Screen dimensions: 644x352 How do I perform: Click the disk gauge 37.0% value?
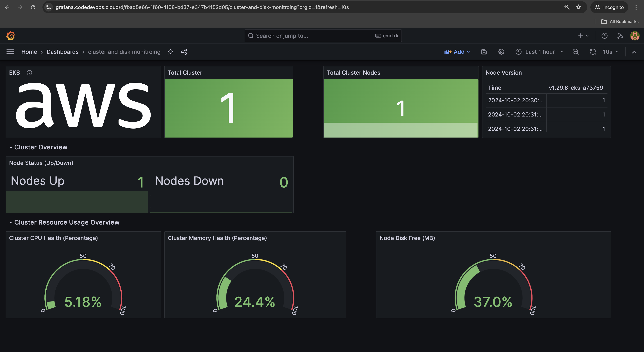(493, 302)
